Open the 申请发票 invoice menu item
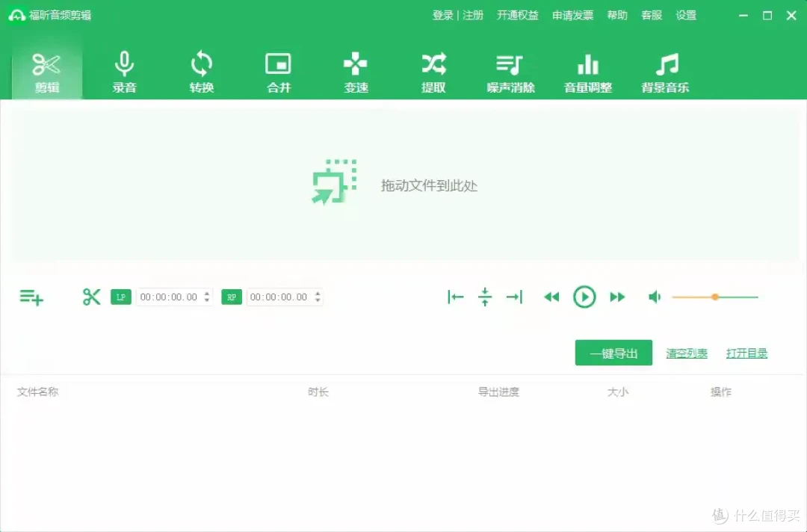This screenshot has width=807, height=532. [x=573, y=16]
